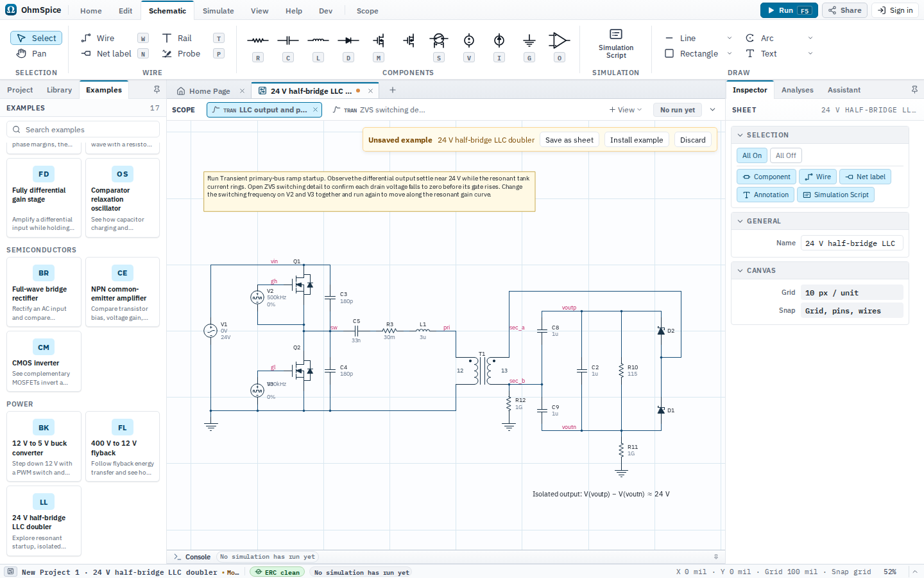The height and width of the screenshot is (578, 924).
Task: Close the Home Page tab
Action: tap(242, 91)
